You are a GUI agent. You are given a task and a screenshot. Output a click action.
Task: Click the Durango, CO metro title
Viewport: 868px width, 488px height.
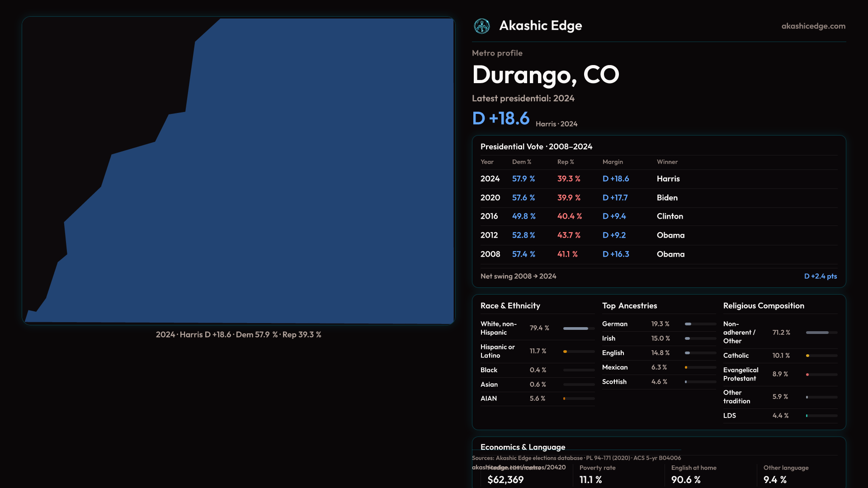coord(545,75)
